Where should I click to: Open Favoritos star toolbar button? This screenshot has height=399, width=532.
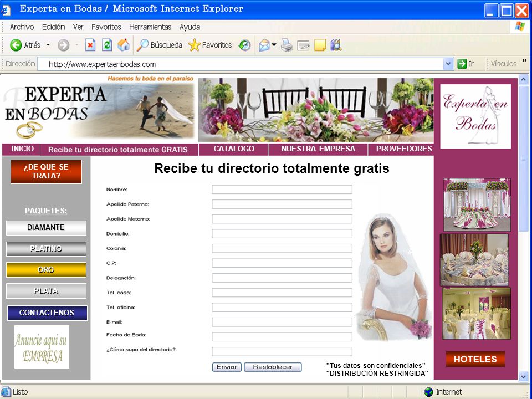click(x=210, y=45)
